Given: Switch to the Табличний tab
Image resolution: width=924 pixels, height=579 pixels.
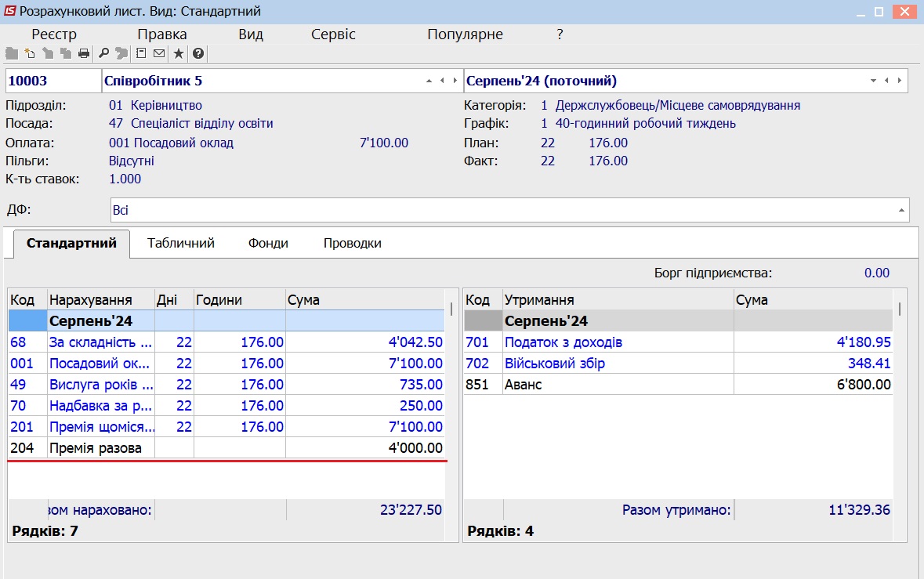Looking at the screenshot, I should pyautogui.click(x=181, y=243).
